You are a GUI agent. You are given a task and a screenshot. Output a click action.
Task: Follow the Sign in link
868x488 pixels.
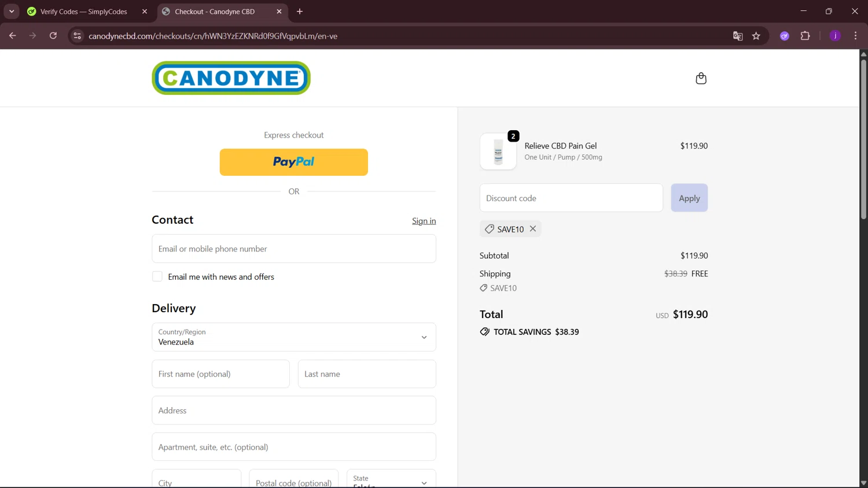424,221
